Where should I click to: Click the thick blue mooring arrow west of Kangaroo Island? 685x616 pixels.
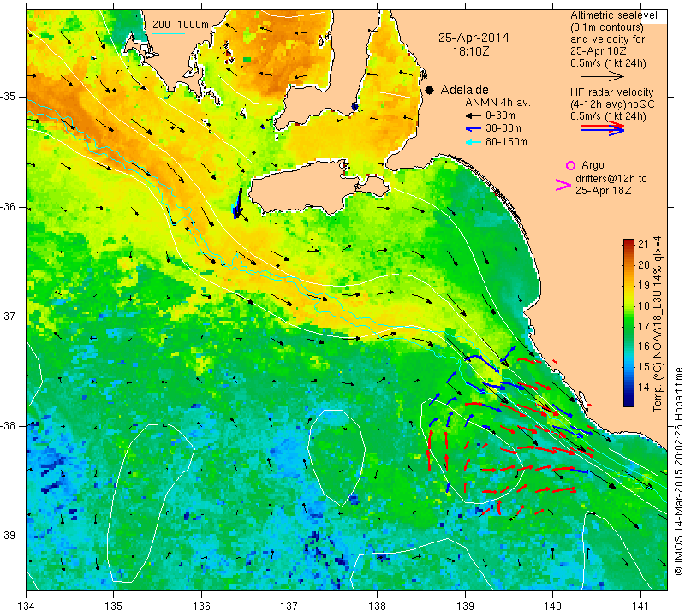click(238, 204)
